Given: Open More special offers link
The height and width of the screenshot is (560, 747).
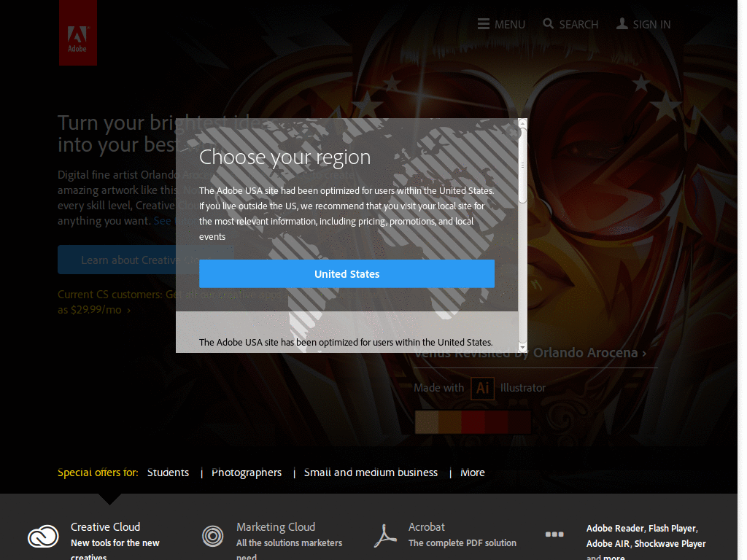Looking at the screenshot, I should click(472, 472).
